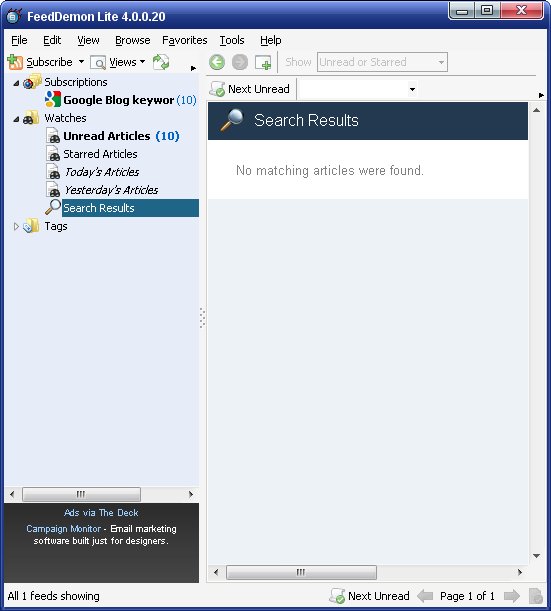Image resolution: width=551 pixels, height=611 pixels.
Task: Open the Edit menu
Action: (x=52, y=40)
